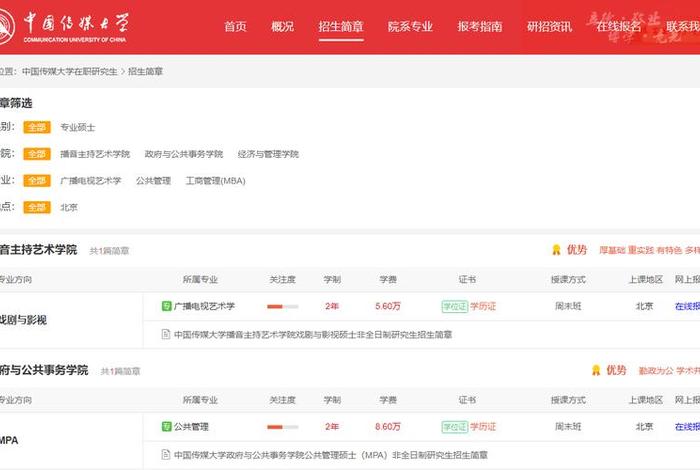Click 在线报名 in the 公共管理 row
Image resolution: width=700 pixels, height=470 pixels.
click(688, 427)
